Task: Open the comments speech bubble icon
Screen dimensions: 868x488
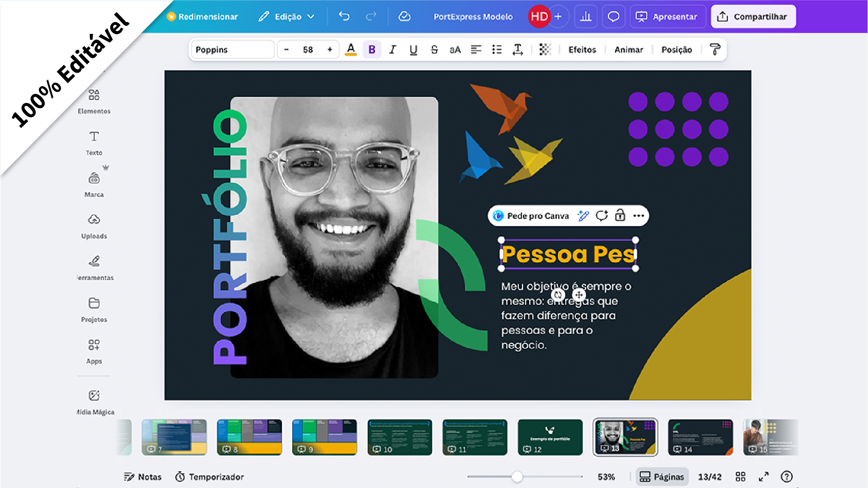Action: [613, 17]
